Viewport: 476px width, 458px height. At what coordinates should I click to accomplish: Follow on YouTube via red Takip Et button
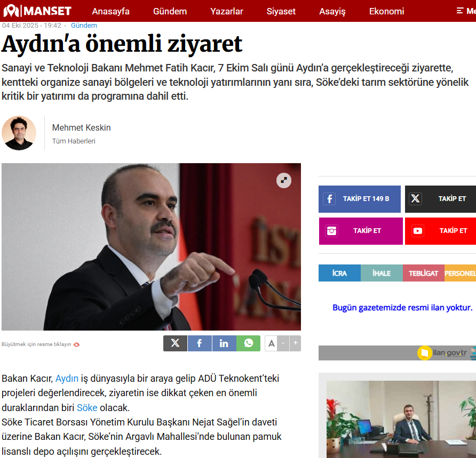pyautogui.click(x=440, y=231)
